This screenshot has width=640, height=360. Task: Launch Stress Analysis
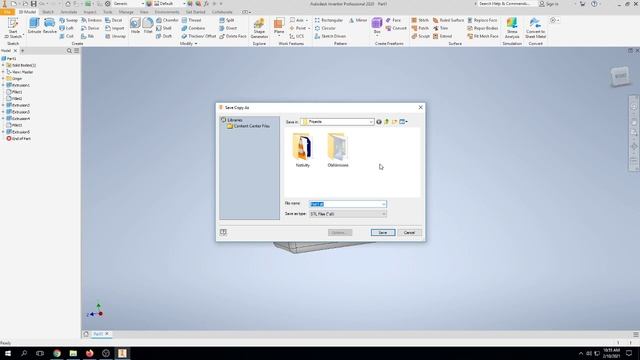point(512,28)
